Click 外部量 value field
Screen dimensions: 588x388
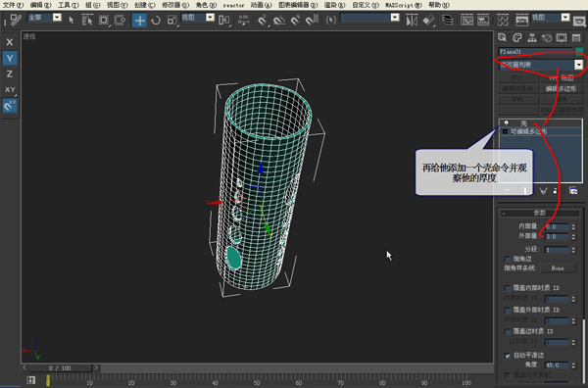(x=557, y=236)
